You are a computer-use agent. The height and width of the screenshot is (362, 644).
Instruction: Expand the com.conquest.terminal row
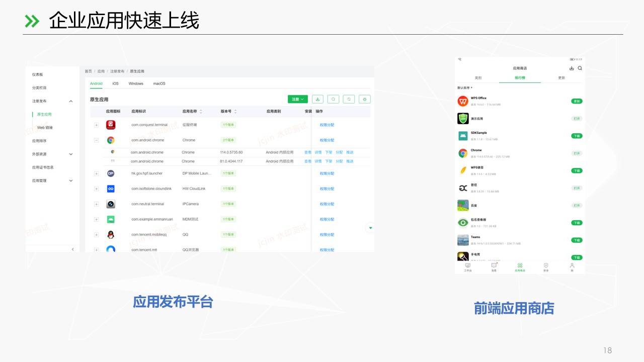pyautogui.click(x=97, y=125)
